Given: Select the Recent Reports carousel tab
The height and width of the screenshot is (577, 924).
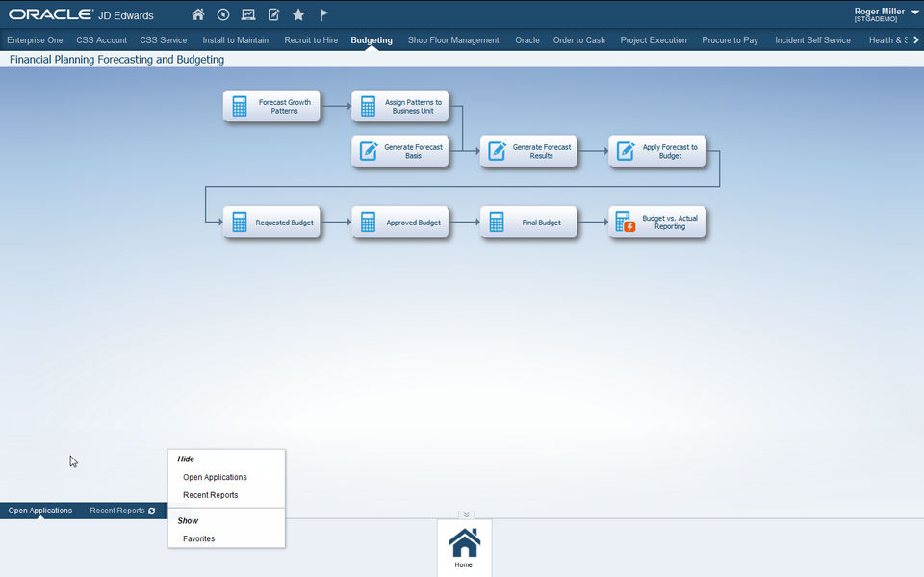Looking at the screenshot, I should pos(117,511).
